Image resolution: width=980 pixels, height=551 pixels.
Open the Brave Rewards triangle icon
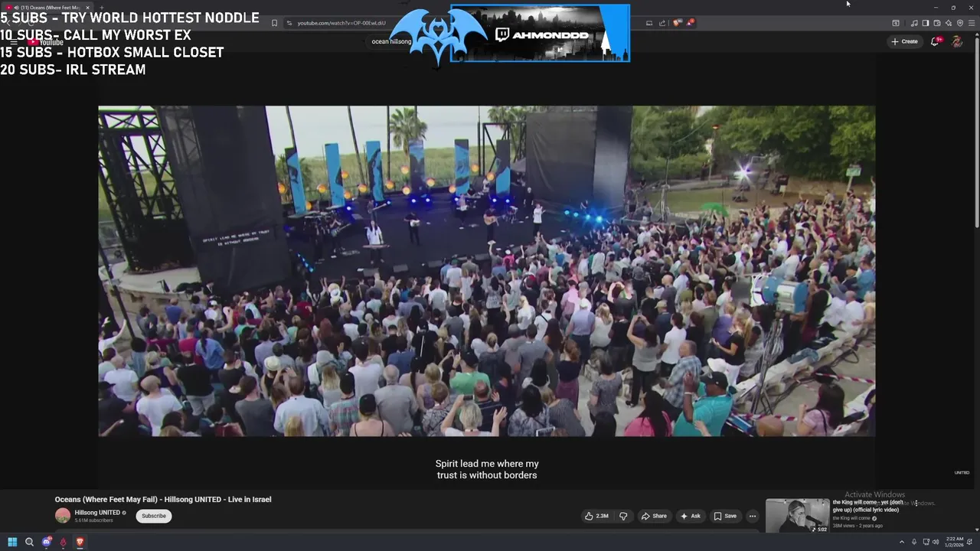(x=690, y=23)
